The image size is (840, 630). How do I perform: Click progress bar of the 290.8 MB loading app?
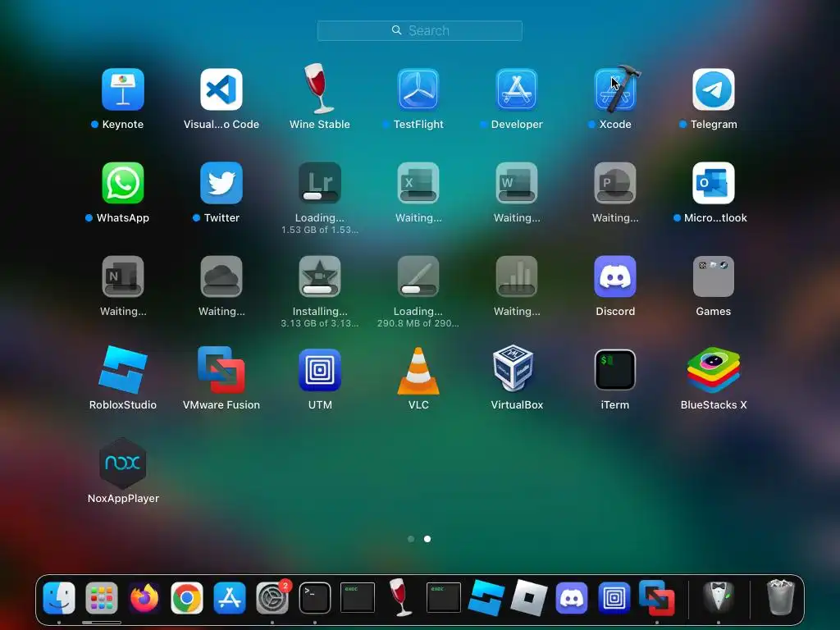click(x=418, y=290)
